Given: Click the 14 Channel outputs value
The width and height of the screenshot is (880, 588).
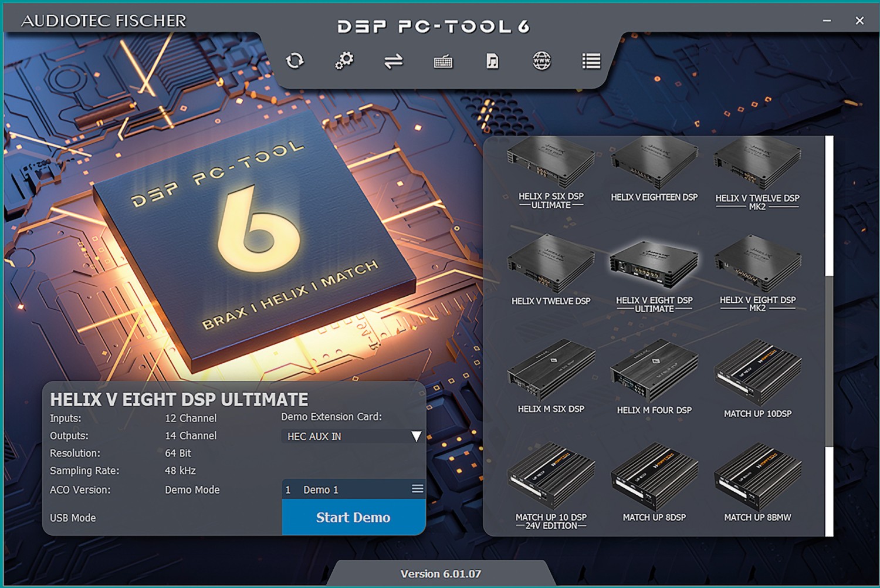Looking at the screenshot, I should click(x=191, y=435).
